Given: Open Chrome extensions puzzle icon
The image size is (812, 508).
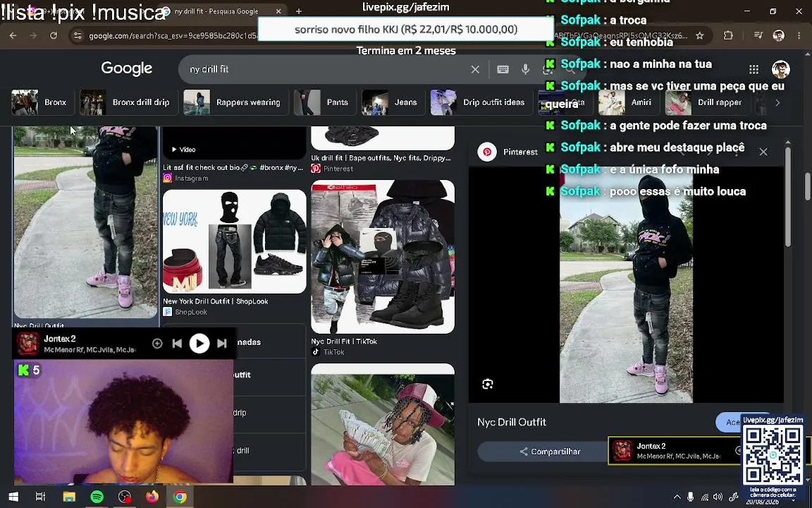Looking at the screenshot, I should point(728,36).
